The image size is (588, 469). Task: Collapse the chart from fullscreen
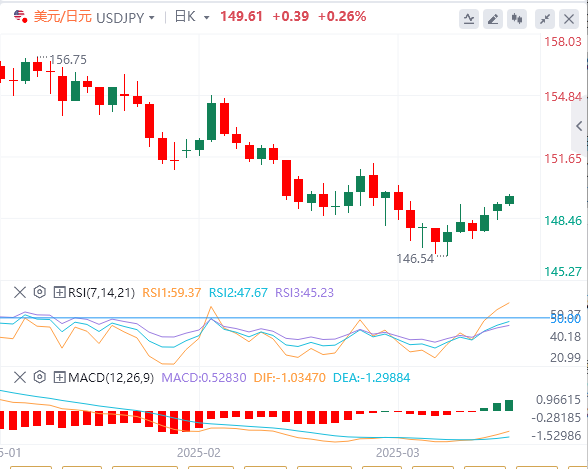pos(545,19)
